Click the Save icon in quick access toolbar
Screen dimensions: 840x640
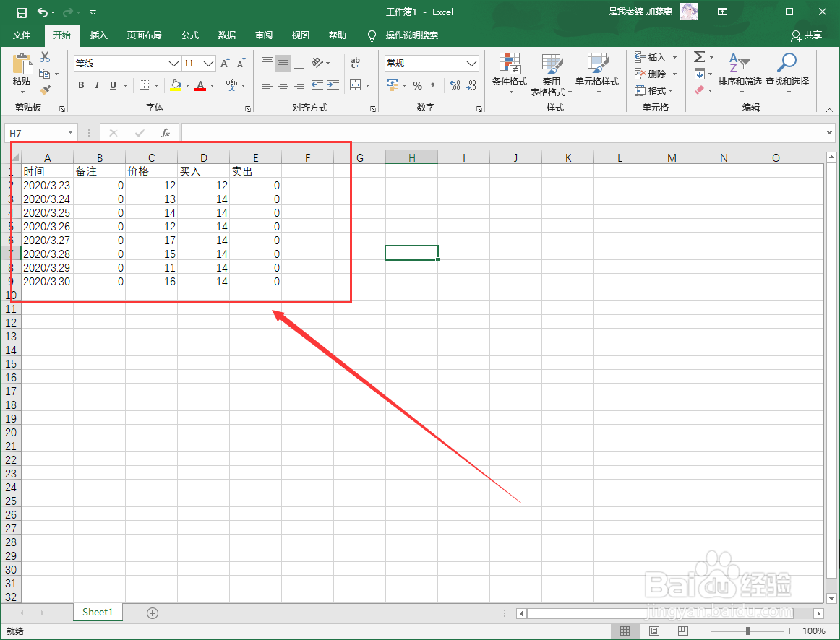tap(21, 12)
